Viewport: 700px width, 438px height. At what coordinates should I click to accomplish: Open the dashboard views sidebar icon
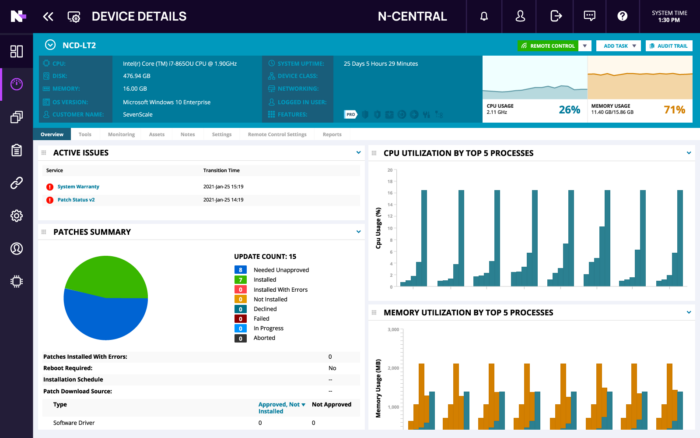[x=17, y=51]
